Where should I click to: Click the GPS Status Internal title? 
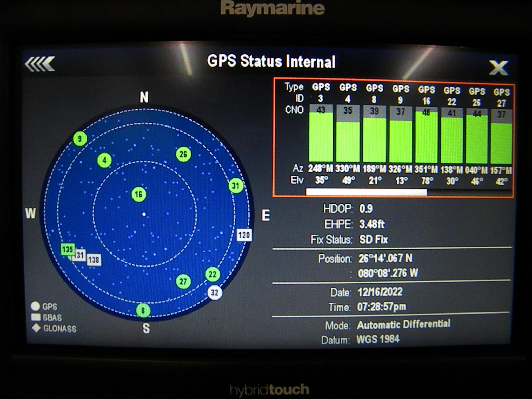point(271,62)
